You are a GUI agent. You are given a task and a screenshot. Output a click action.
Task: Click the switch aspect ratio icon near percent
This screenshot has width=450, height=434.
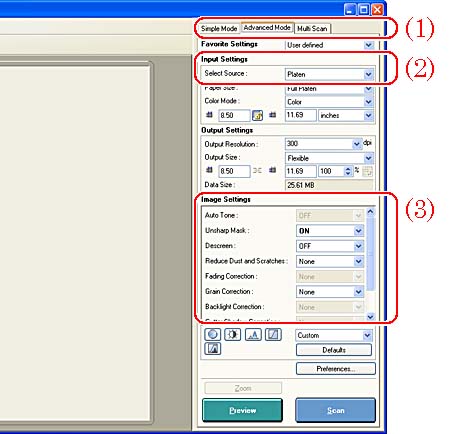367,171
